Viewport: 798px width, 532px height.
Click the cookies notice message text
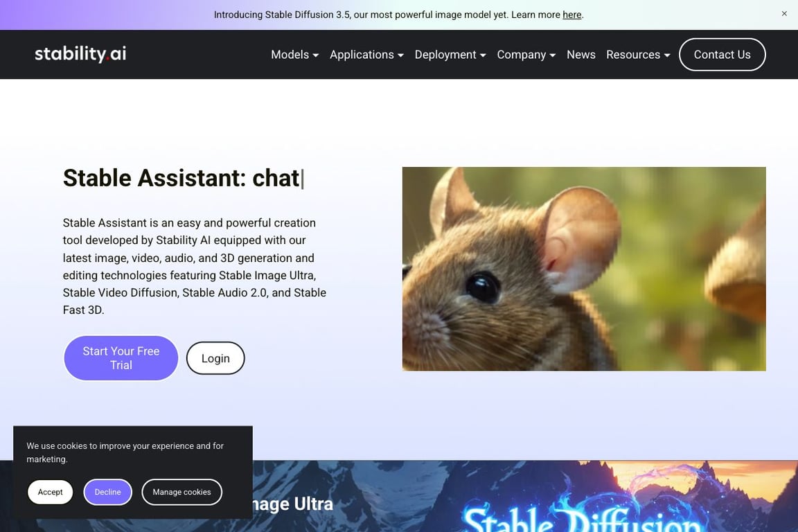click(x=125, y=452)
